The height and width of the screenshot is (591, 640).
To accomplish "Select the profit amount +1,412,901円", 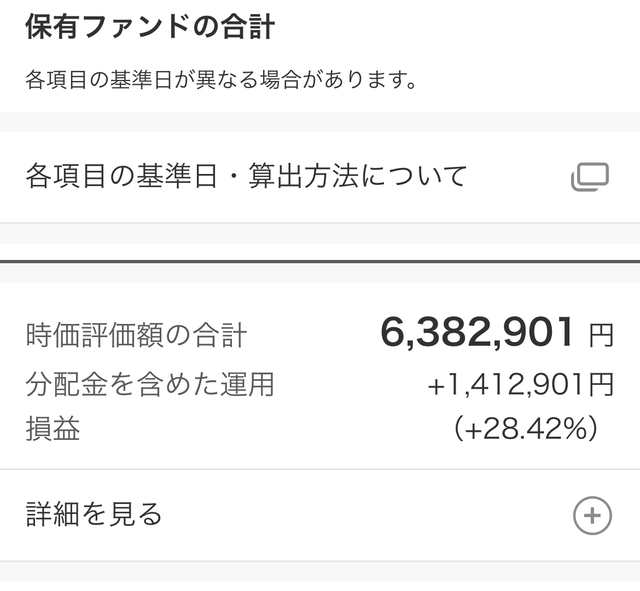I will point(520,384).
